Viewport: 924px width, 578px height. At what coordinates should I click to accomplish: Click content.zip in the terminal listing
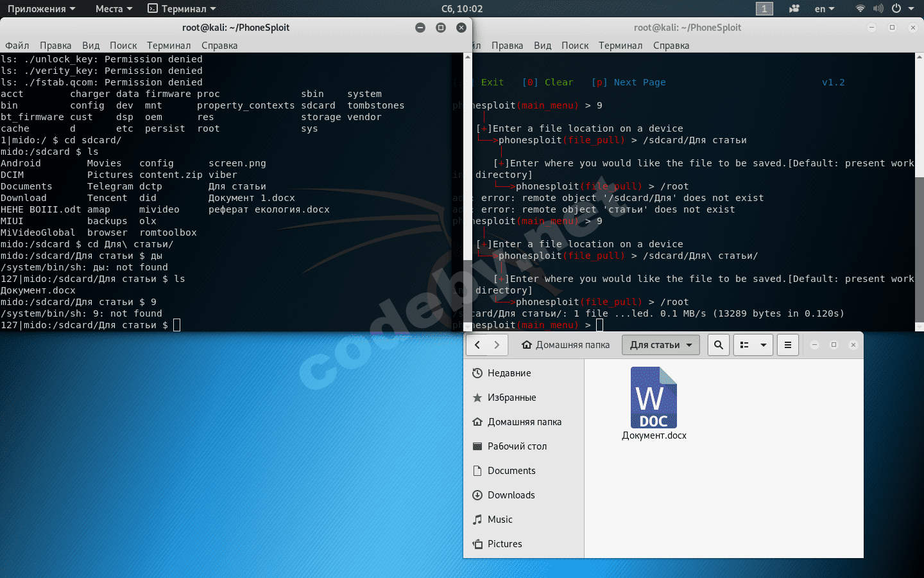click(171, 175)
